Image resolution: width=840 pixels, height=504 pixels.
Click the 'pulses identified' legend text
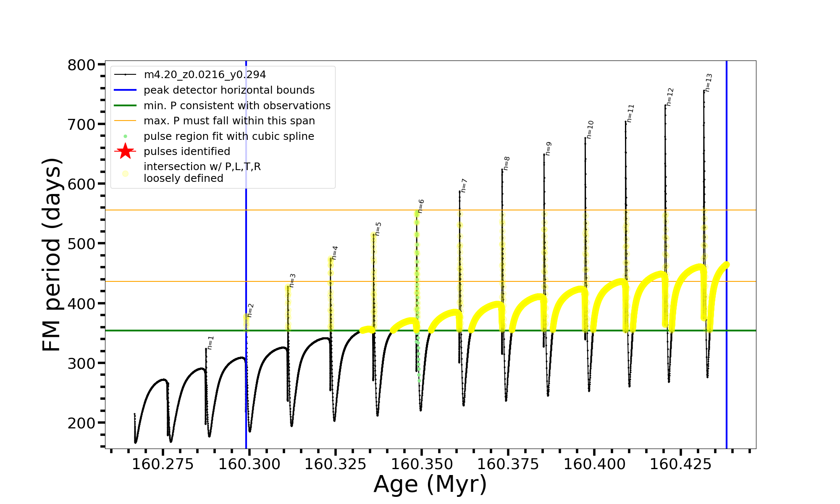(x=187, y=151)
